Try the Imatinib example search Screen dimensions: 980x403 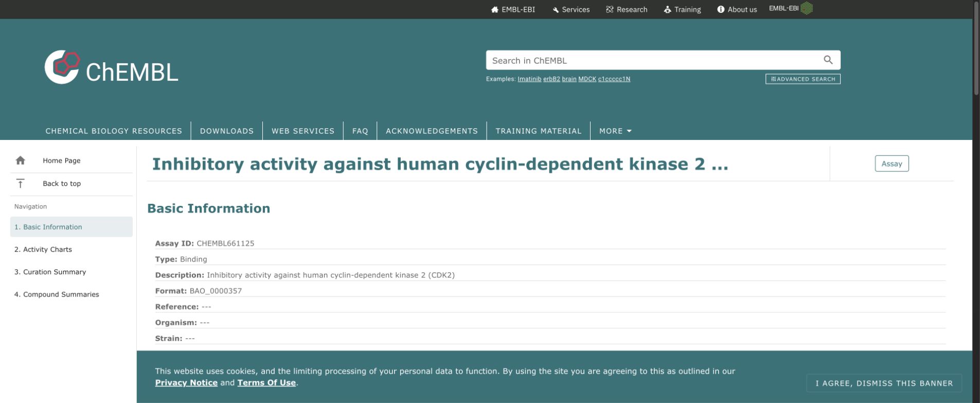tap(529, 79)
